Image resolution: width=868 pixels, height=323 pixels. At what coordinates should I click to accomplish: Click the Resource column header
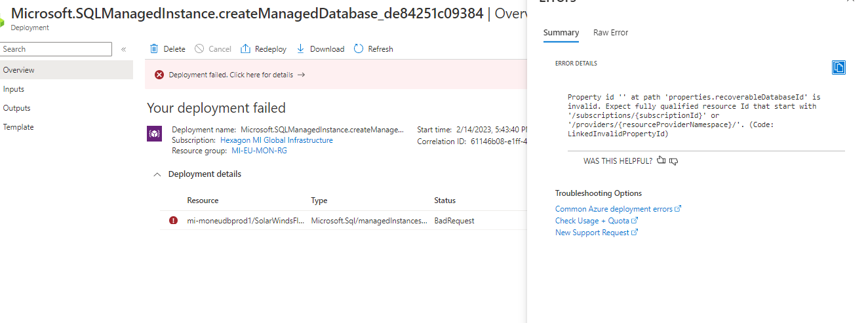[203, 200]
